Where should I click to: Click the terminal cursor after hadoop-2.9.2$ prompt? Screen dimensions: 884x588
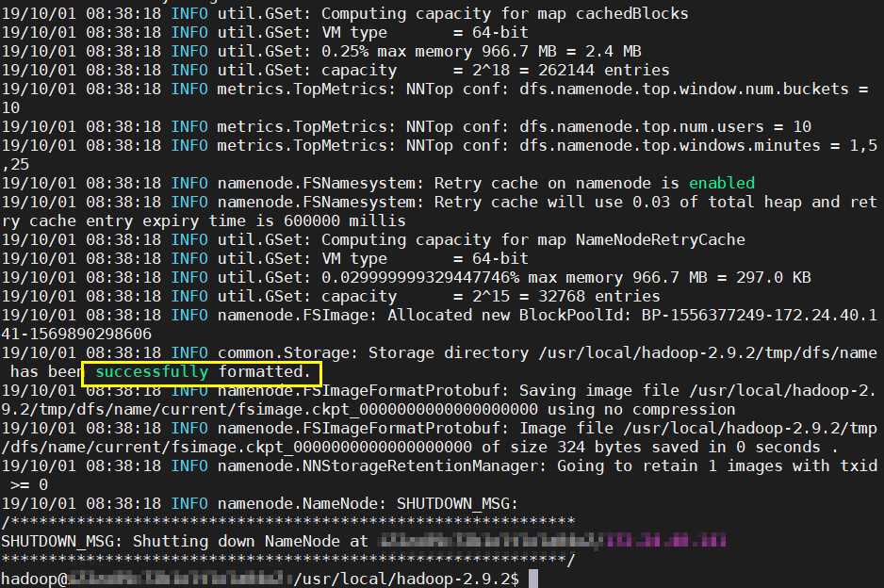tap(532, 579)
